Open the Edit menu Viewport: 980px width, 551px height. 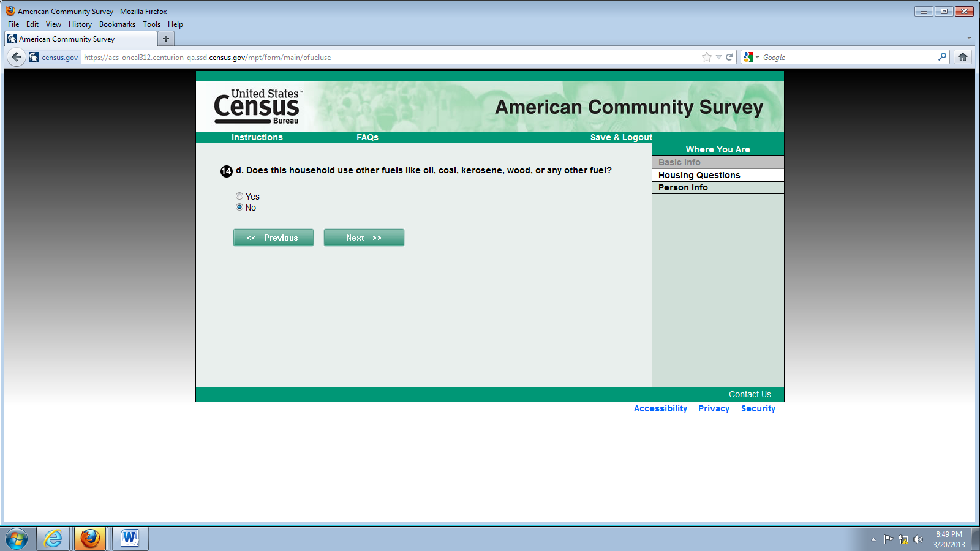32,24
